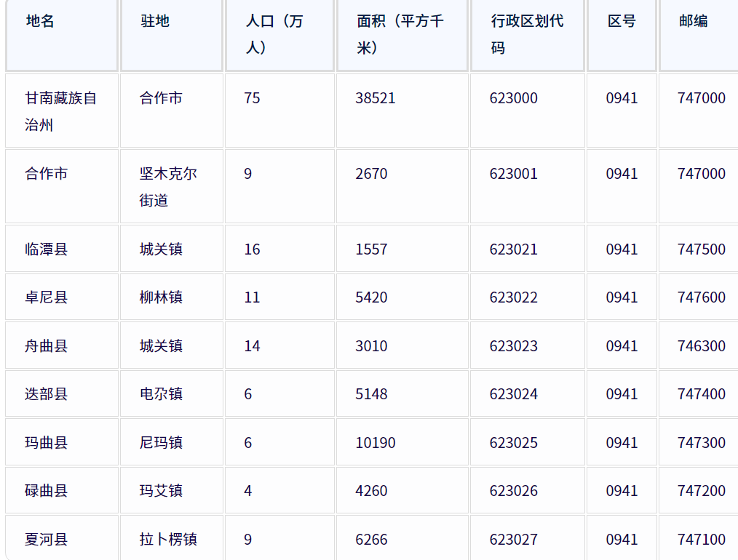This screenshot has height=560, width=738.
Task: Click postal code 747600
Action: tap(702, 297)
